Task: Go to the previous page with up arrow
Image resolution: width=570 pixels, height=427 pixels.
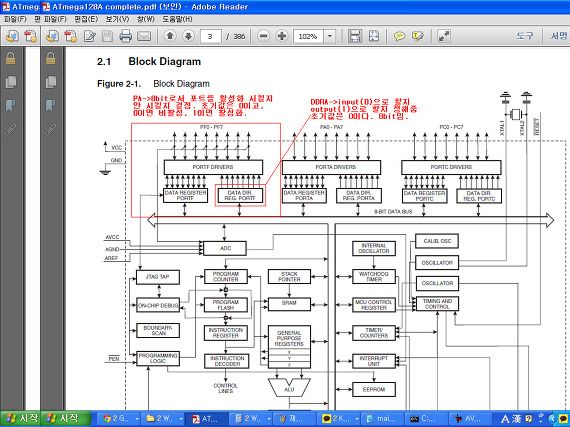Action: [x=170, y=36]
